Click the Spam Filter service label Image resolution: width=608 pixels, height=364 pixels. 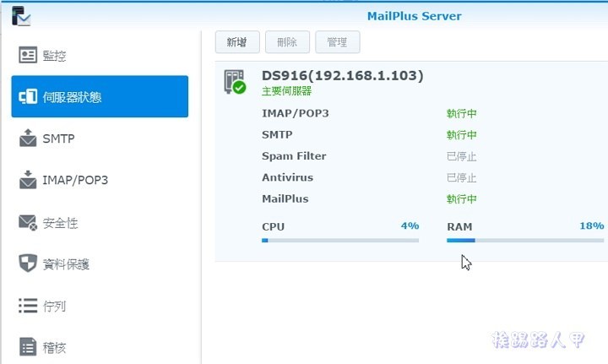(294, 156)
